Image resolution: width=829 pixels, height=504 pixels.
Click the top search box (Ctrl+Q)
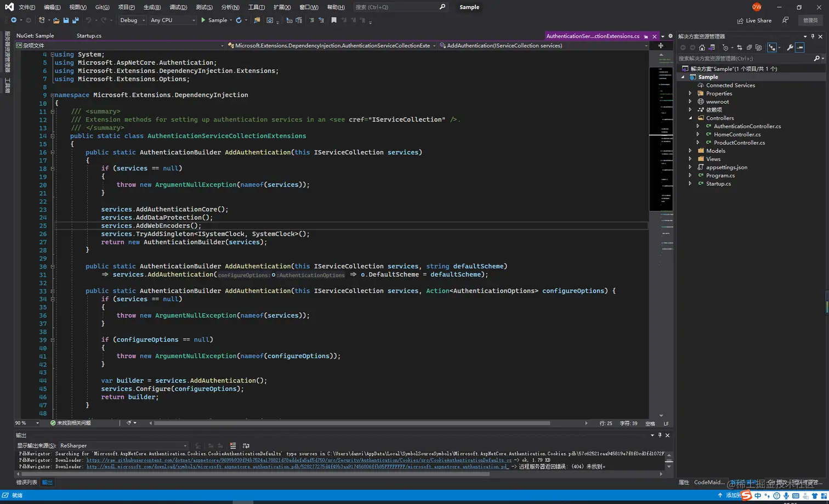click(x=400, y=7)
